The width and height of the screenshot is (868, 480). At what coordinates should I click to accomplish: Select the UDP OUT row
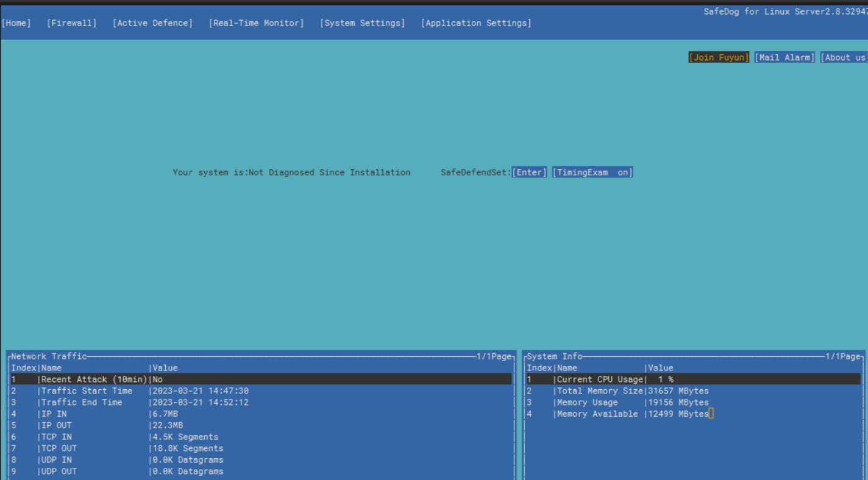point(261,471)
